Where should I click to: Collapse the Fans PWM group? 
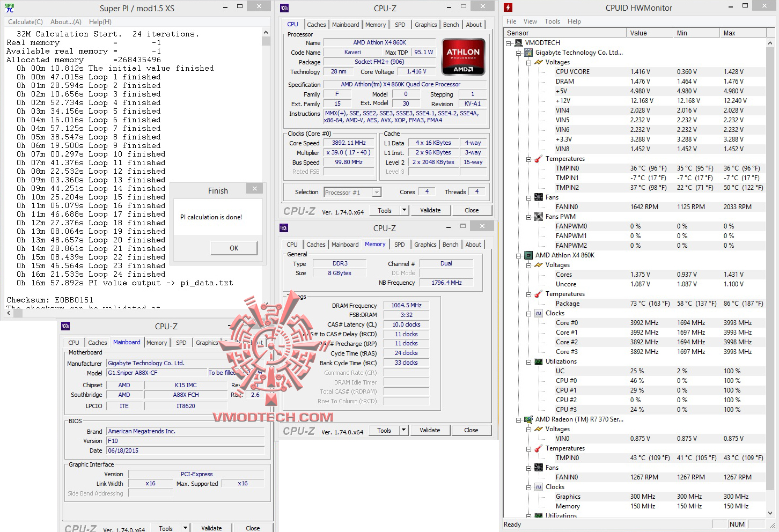coord(528,217)
